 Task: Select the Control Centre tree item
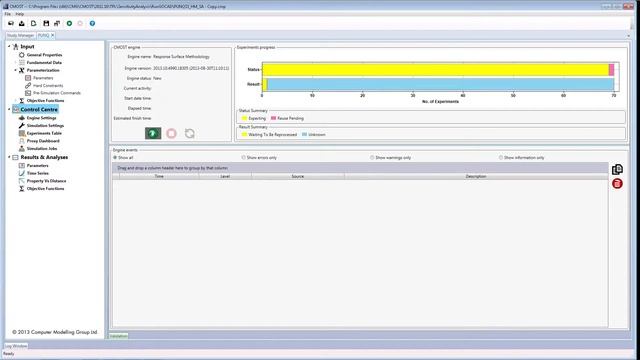(x=39, y=109)
